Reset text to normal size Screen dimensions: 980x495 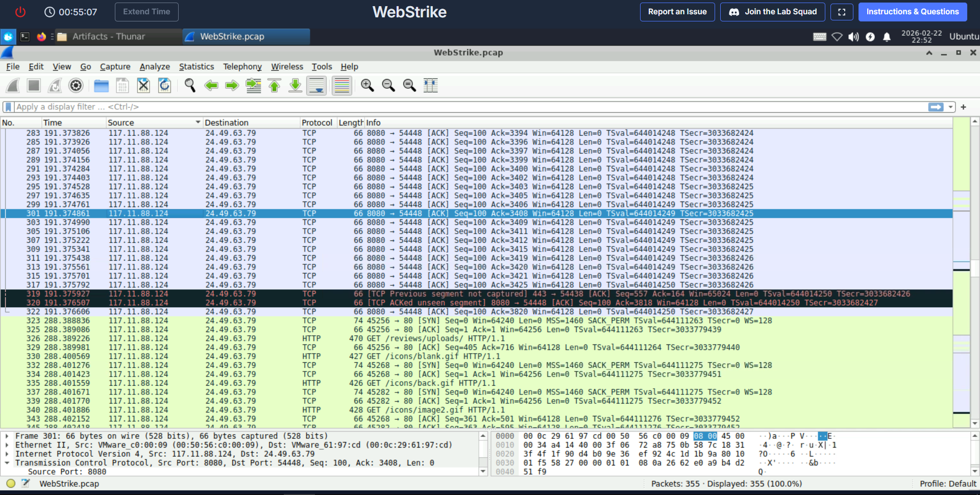[409, 86]
